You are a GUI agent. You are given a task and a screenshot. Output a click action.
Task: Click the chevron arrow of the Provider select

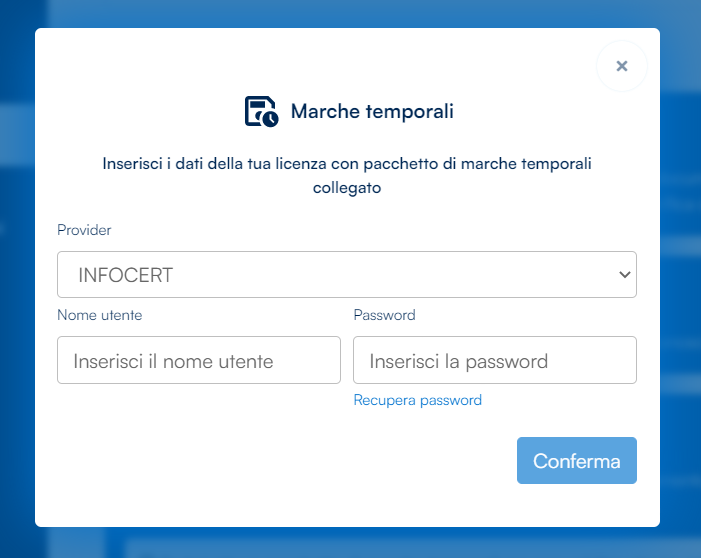click(624, 274)
